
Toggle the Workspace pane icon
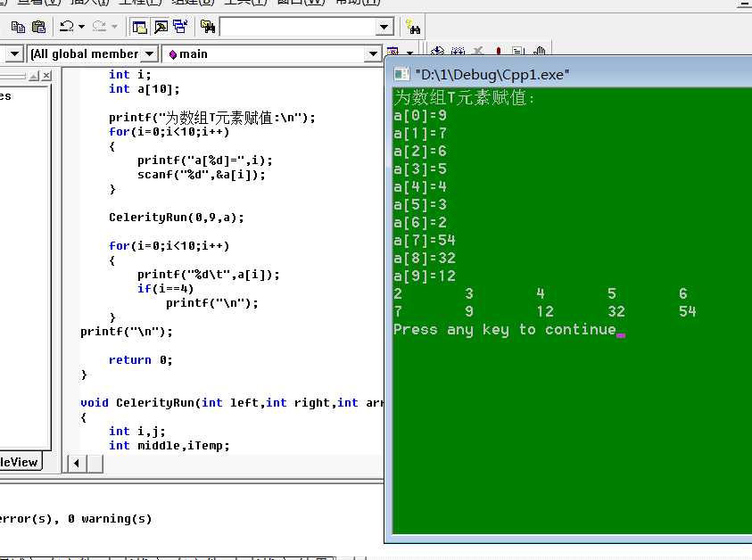pos(139,27)
